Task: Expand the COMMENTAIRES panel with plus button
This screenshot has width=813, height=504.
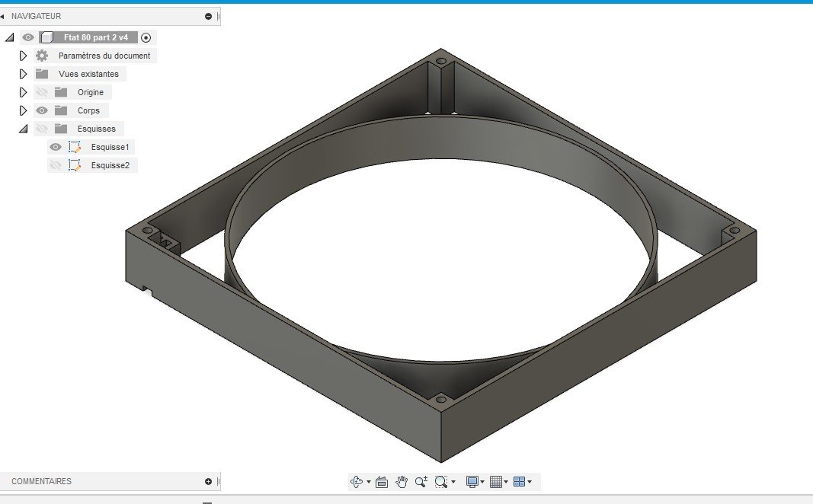Action: click(x=209, y=481)
